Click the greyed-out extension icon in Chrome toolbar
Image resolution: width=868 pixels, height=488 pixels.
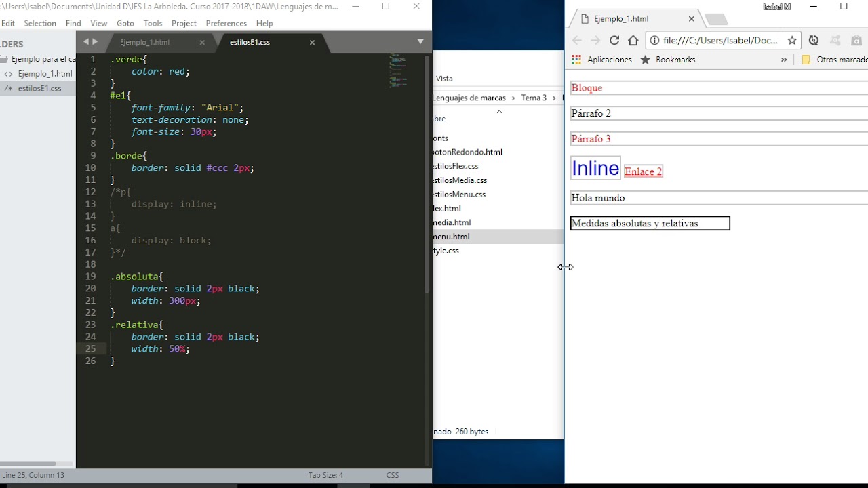click(835, 40)
